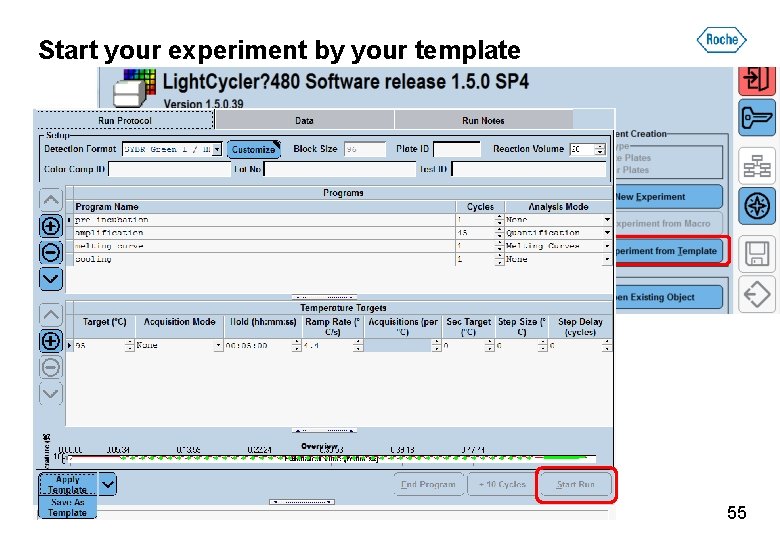The height and width of the screenshot is (540, 780).
Task: Adjust the Reaction Volume stepper
Action: tap(600, 149)
